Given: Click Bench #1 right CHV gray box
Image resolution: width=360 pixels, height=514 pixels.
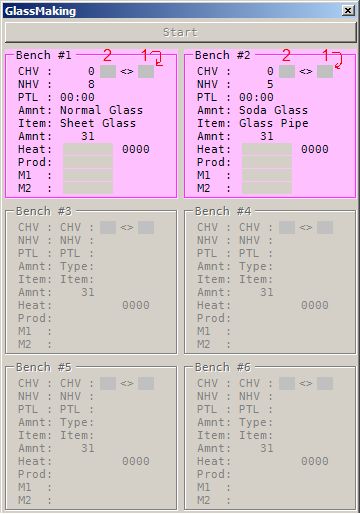Looking at the screenshot, I should [146, 71].
